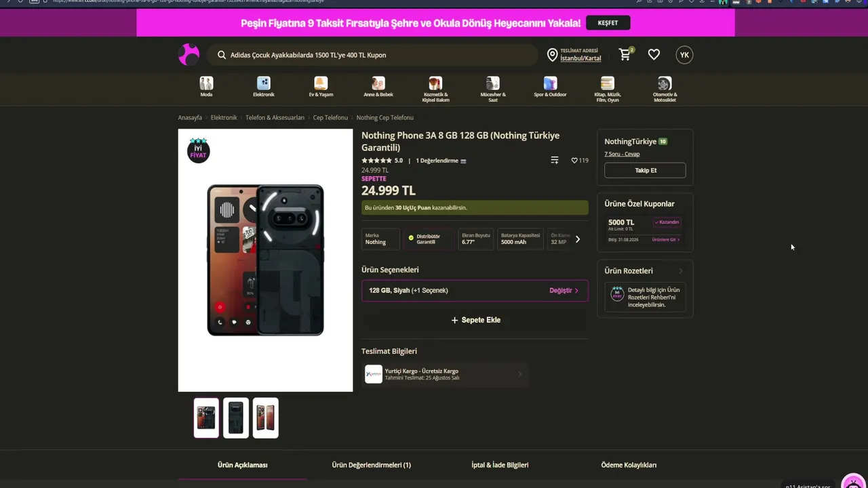Open the Ev & Yaşam category icon
The width and height of the screenshot is (868, 488).
pyautogui.click(x=321, y=83)
